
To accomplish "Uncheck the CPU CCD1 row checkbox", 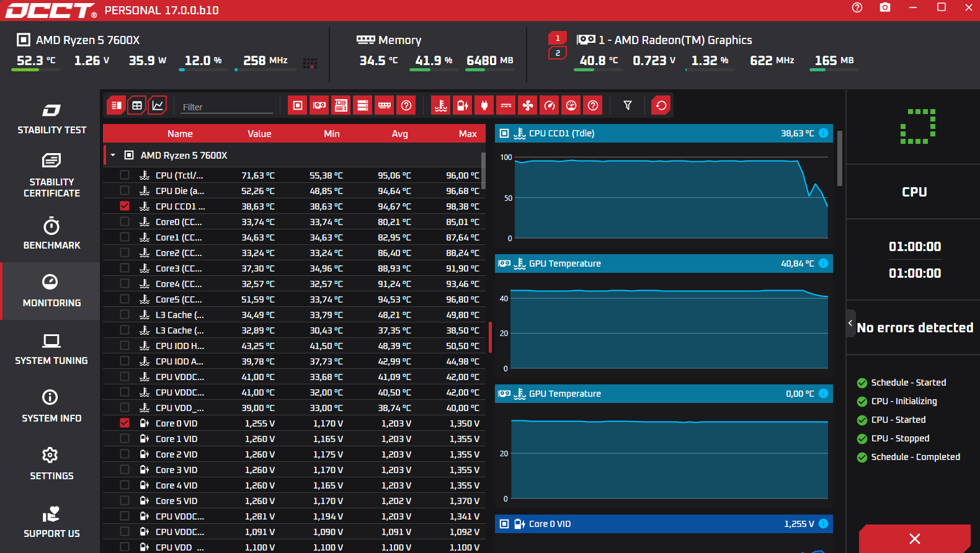I will click(125, 206).
